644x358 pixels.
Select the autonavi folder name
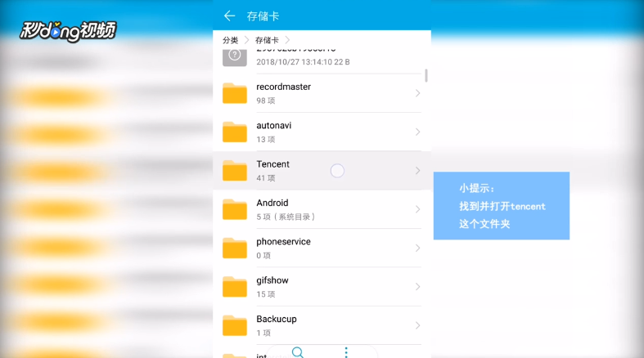pyautogui.click(x=274, y=126)
